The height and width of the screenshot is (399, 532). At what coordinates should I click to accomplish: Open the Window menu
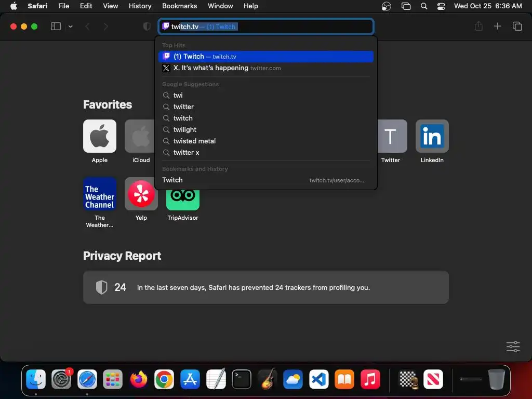(220, 6)
